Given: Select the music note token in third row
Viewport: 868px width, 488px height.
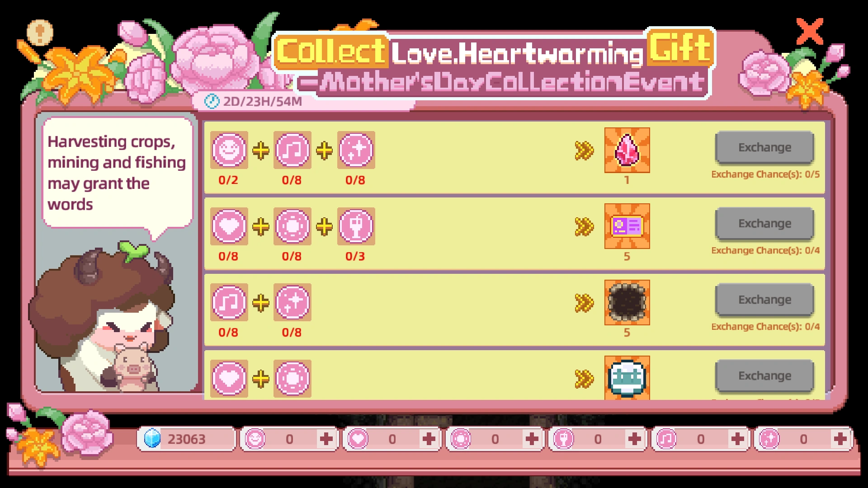Looking at the screenshot, I should click(x=229, y=302).
